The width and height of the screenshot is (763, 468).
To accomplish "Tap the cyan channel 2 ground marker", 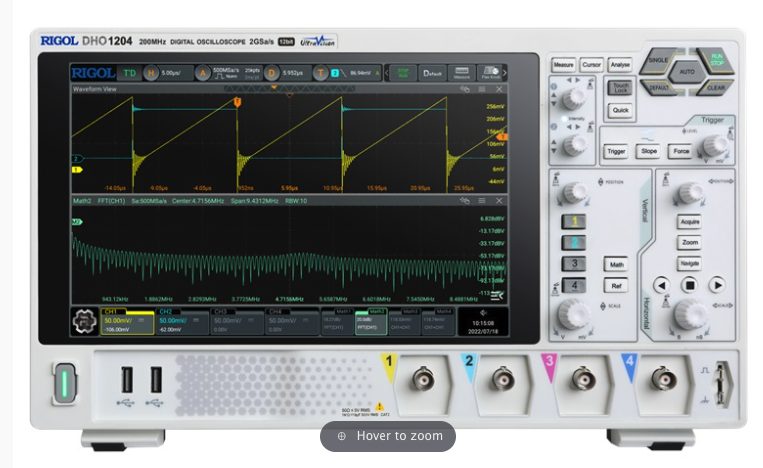I will [x=77, y=159].
